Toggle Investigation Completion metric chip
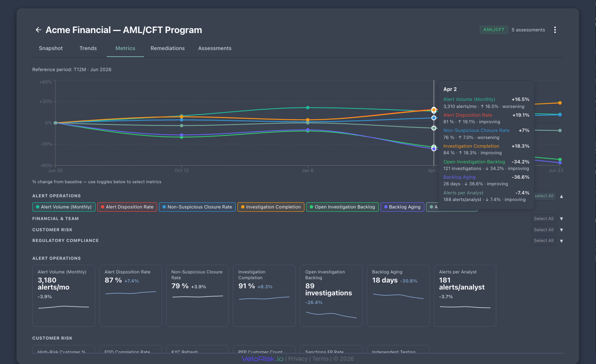Screen dimensions: 596x364 (x=271, y=207)
